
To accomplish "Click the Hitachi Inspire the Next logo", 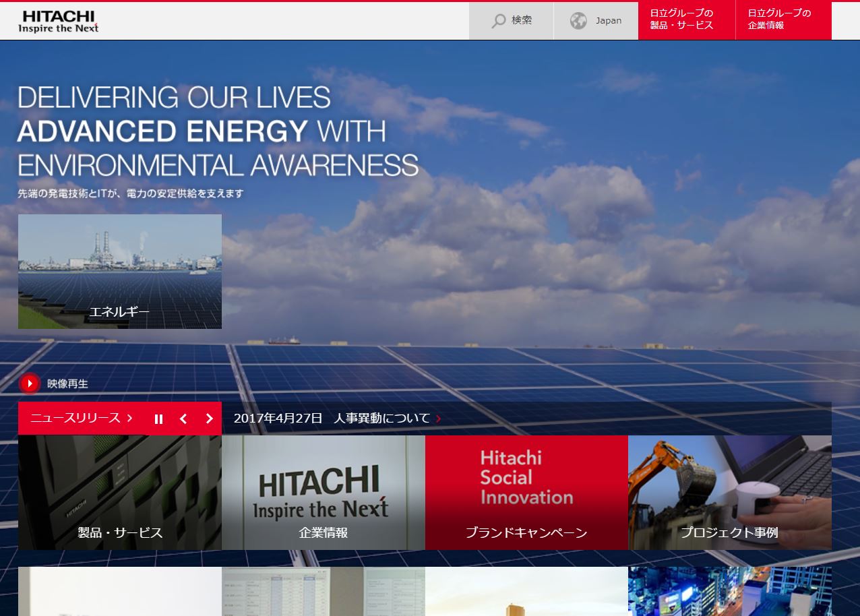I will (x=58, y=22).
